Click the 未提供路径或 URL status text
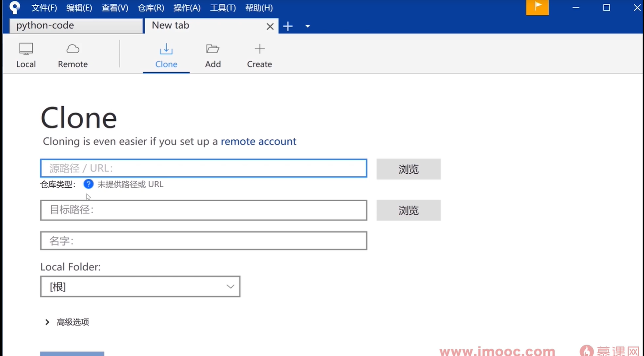 click(130, 185)
